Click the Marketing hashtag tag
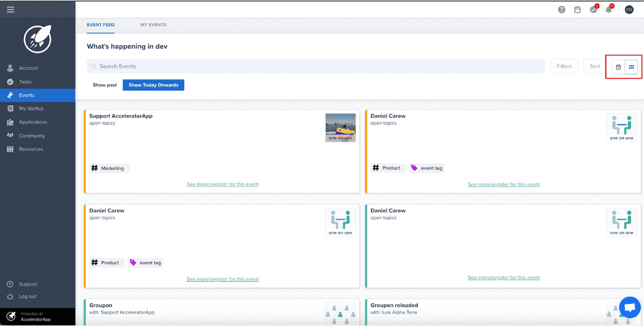Viewport: 644px width, 326px height. [109, 168]
